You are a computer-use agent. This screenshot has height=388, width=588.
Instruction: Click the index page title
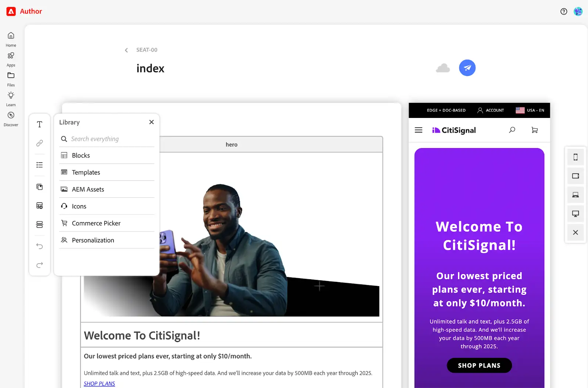pyautogui.click(x=150, y=68)
